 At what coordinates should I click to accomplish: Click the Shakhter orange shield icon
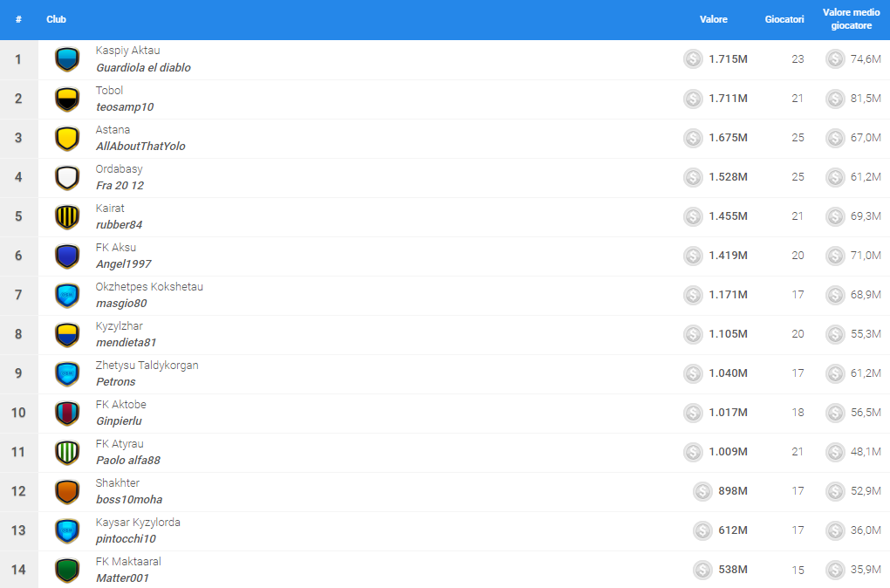(x=67, y=491)
